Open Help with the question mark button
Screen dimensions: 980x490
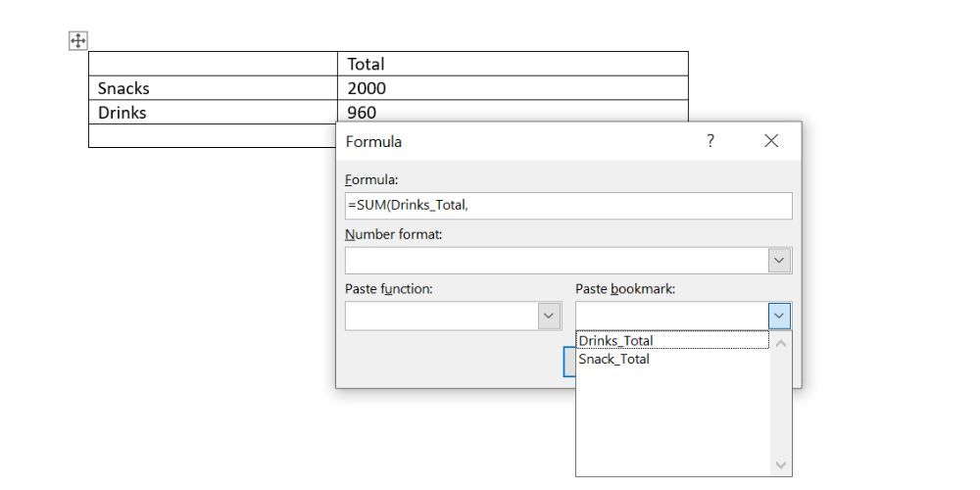pyautogui.click(x=710, y=141)
